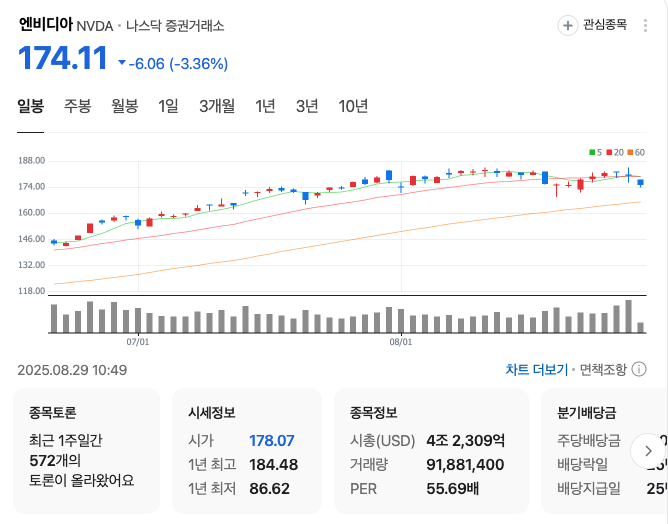Screen dimensions: 668x524
Task: Open the 종목정보 stock info card
Action: point(431,451)
